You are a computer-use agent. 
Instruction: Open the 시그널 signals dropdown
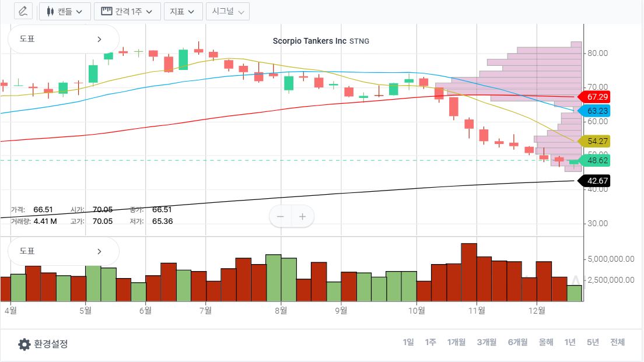[x=228, y=11]
